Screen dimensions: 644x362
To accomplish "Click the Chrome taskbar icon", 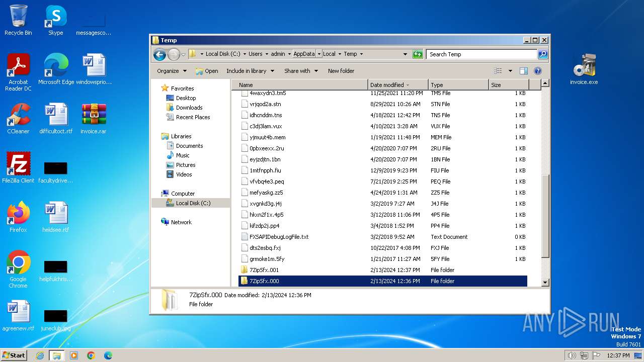I will point(91,355).
